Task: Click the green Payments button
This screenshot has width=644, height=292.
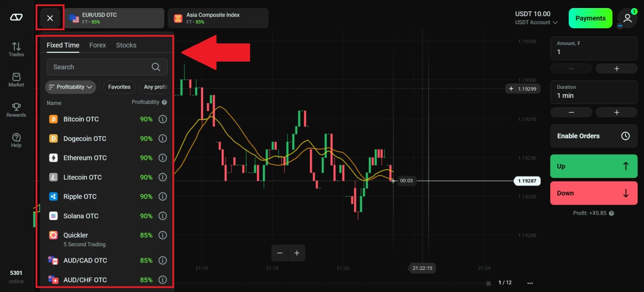Action: click(x=590, y=18)
